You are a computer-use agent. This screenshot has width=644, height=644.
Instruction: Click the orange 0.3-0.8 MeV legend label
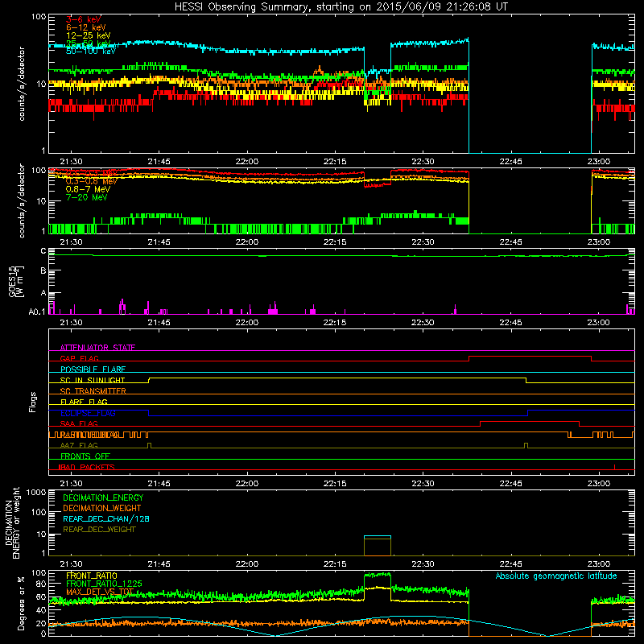coord(92,182)
